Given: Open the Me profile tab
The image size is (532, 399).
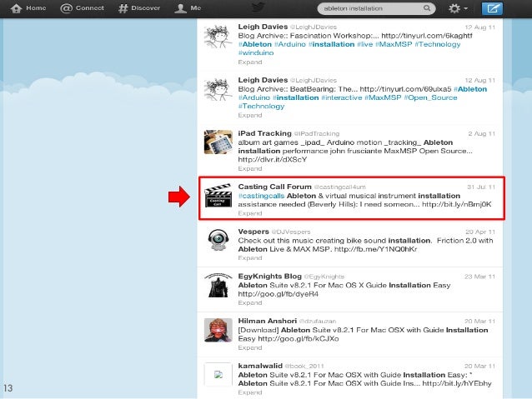Looking at the screenshot, I should (188, 8).
